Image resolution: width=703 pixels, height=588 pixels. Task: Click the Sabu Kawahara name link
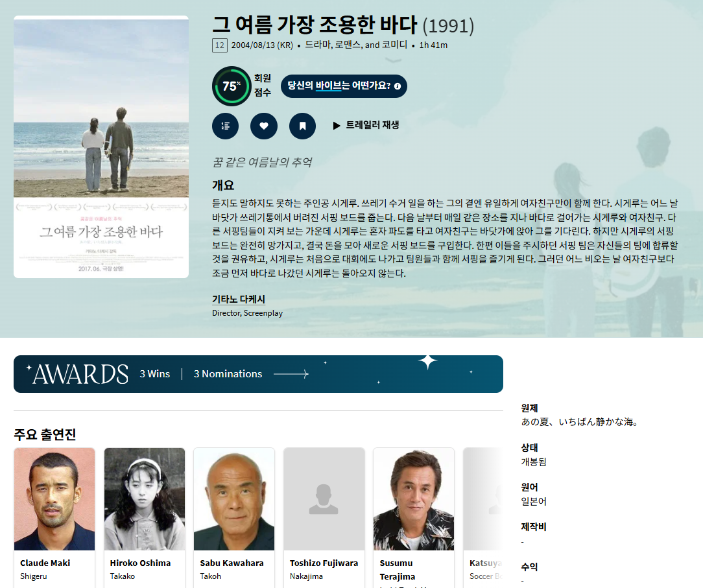tap(232, 563)
